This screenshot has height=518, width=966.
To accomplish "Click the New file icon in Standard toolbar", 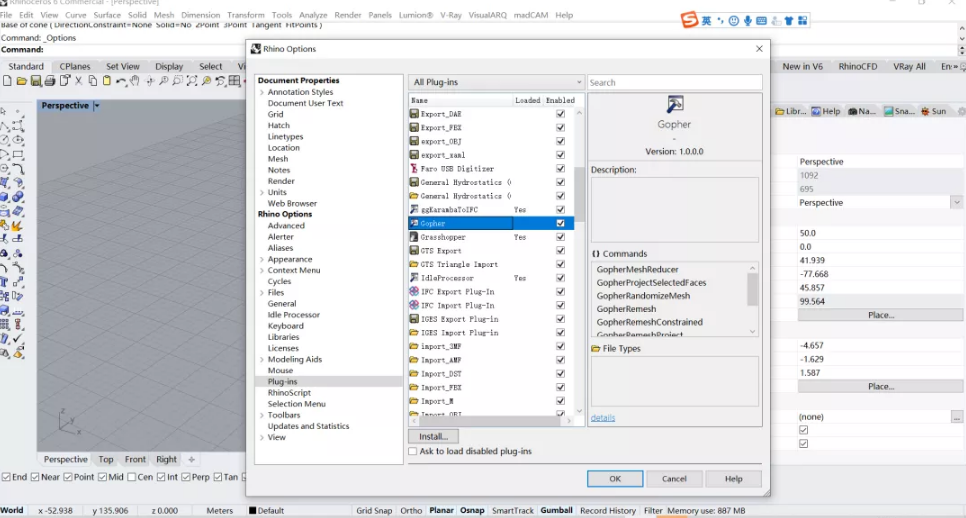I will pos(7,81).
